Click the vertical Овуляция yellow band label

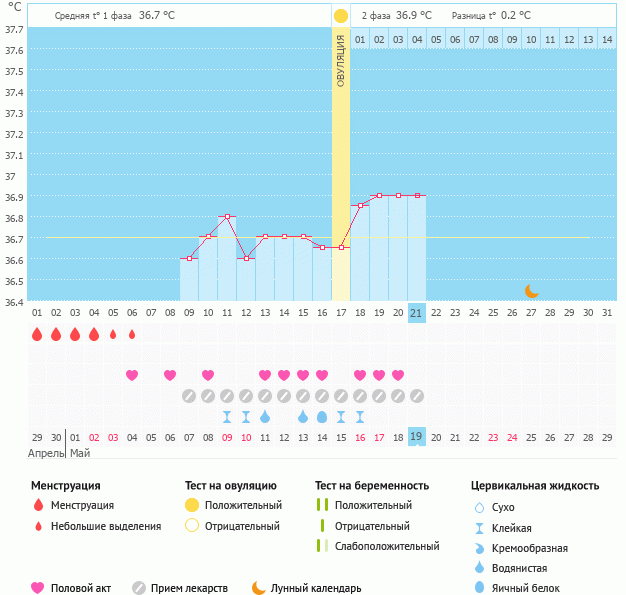(341, 62)
